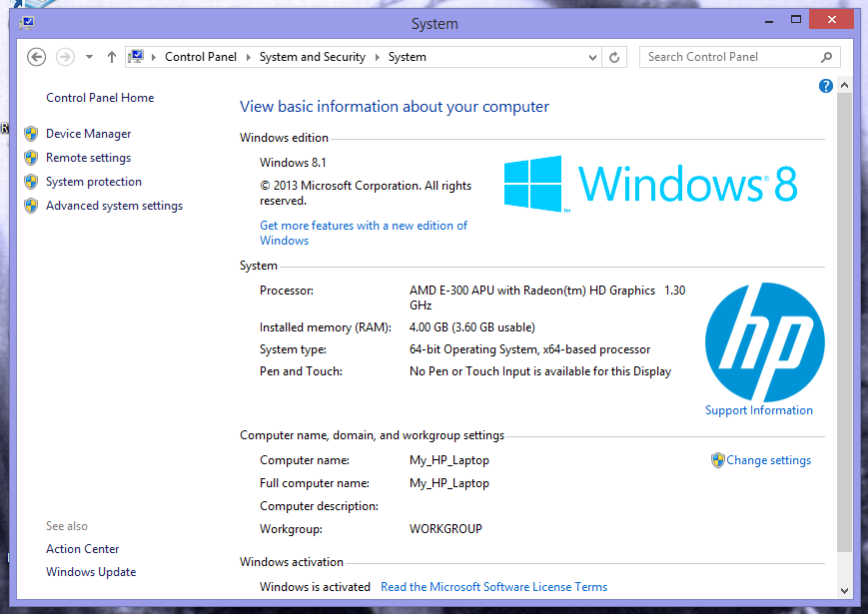The width and height of the screenshot is (868, 614).
Task: Click the '64-bit Operating System' value
Action: [x=529, y=349]
